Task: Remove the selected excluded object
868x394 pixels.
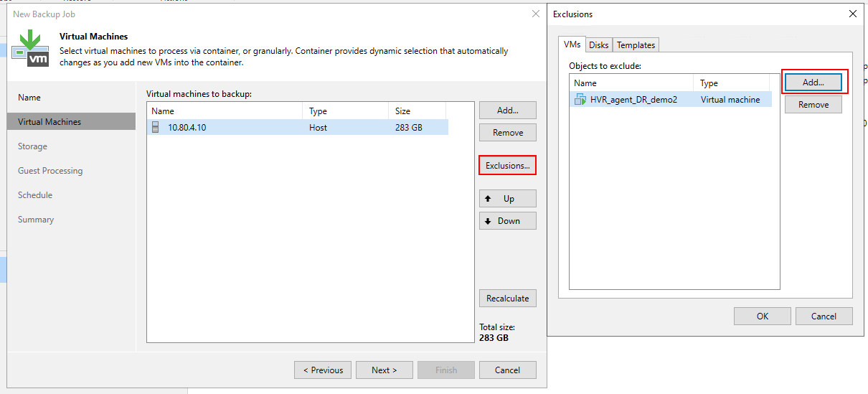Action: click(813, 105)
